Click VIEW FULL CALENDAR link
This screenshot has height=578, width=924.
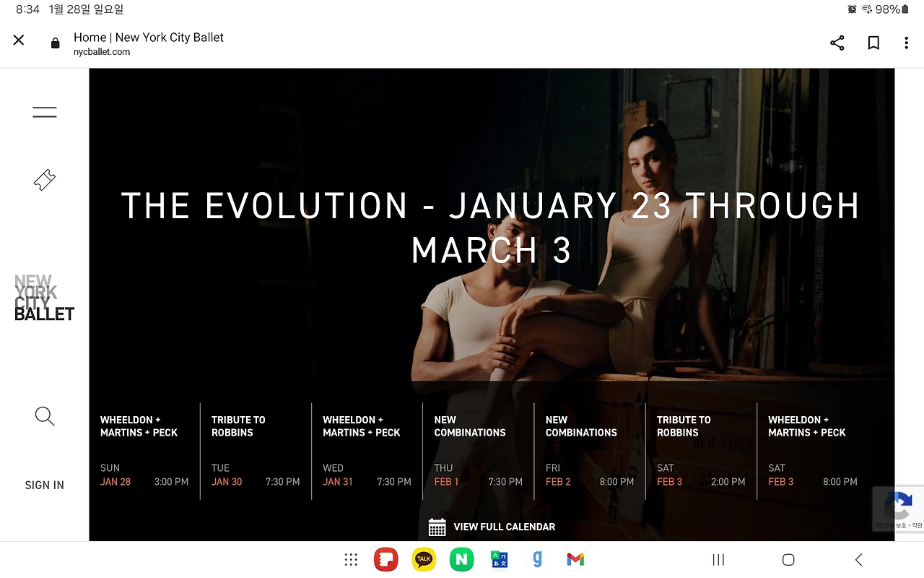coord(505,527)
